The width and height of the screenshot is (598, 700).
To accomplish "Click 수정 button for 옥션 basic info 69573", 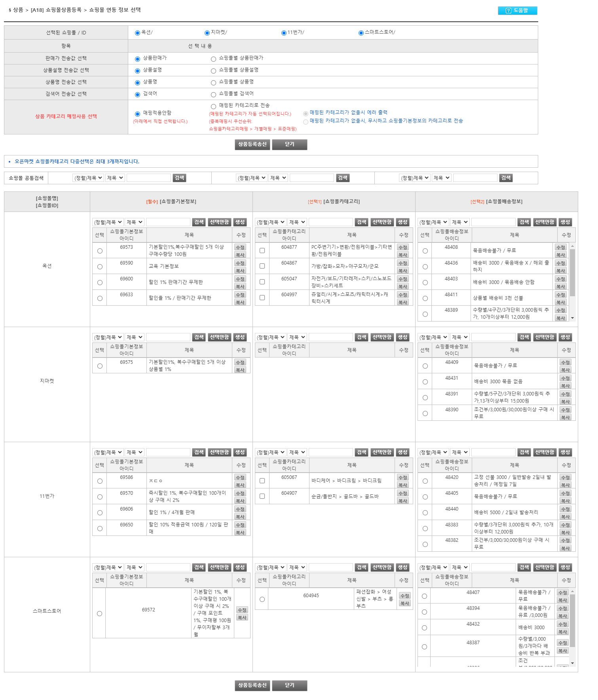I will [x=240, y=247].
